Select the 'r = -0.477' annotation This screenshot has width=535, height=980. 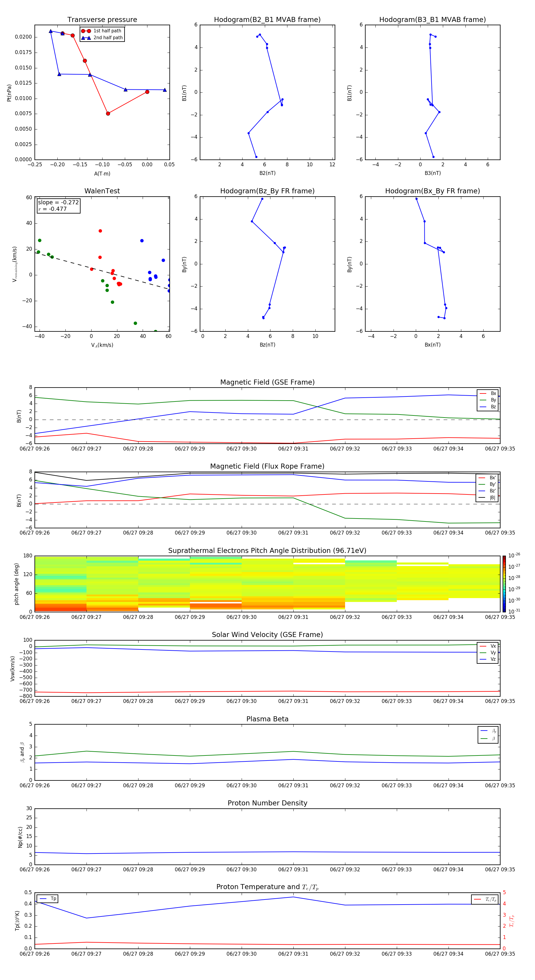pyautogui.click(x=53, y=209)
